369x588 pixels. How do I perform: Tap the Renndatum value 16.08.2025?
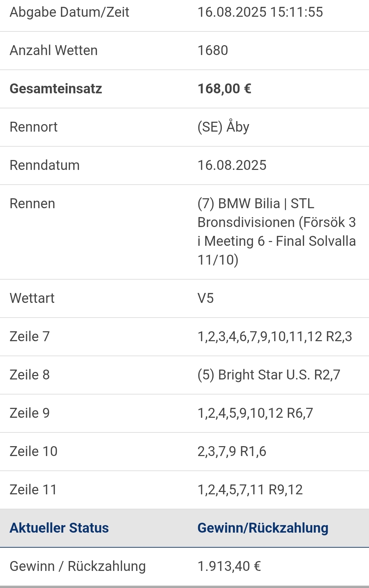click(x=232, y=165)
